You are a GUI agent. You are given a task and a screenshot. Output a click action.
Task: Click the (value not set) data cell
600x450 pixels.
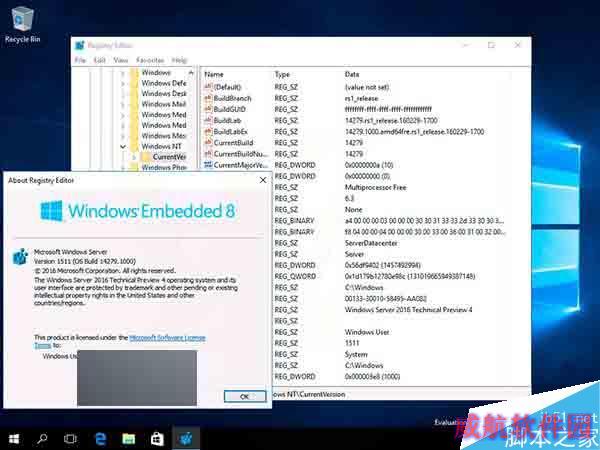pos(367,87)
